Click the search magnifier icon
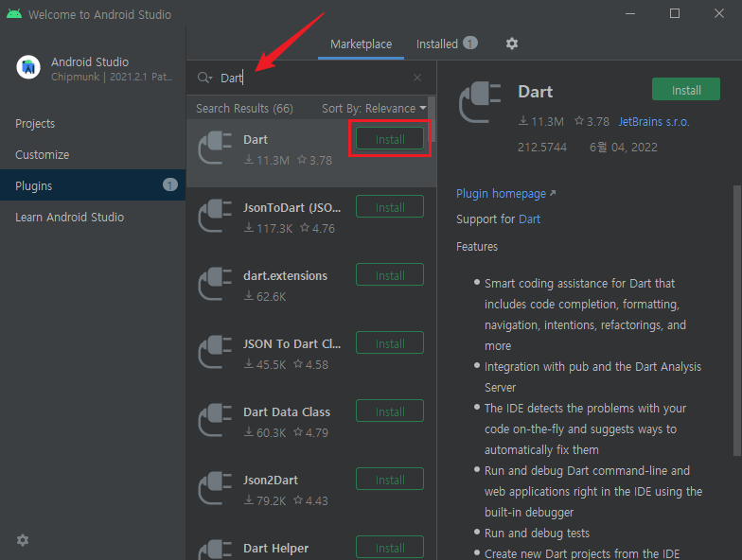The width and height of the screenshot is (742, 560). tap(204, 78)
